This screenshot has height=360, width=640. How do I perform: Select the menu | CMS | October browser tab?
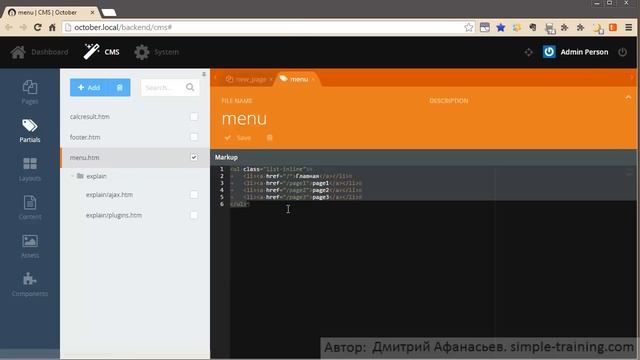click(x=47, y=12)
